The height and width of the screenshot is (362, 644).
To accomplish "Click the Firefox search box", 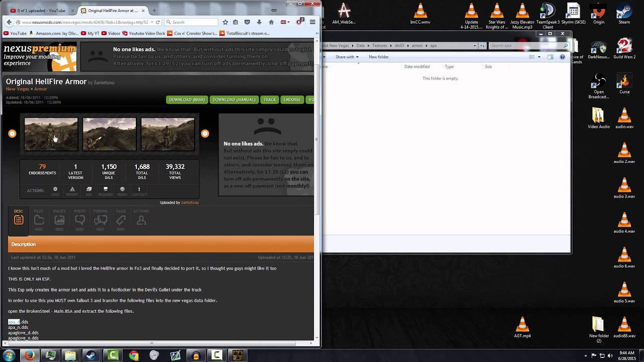I will (x=192, y=22).
